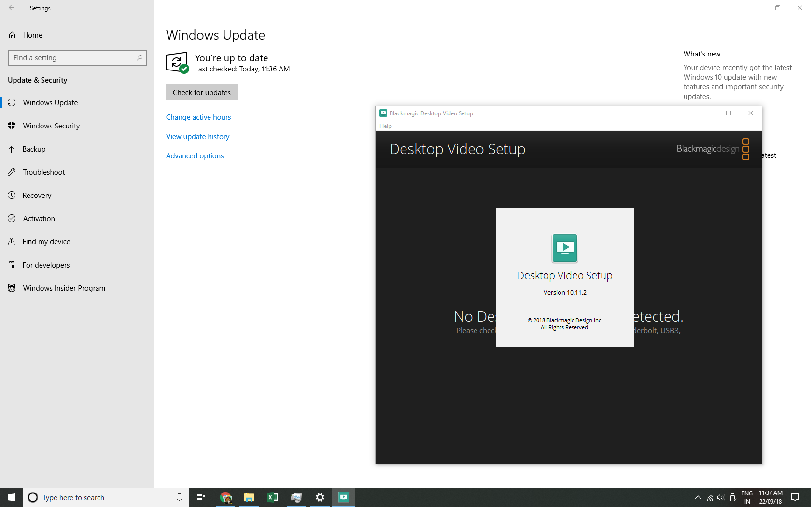Click the clock showing 11:37 AM
Screen dimensions: 812x507
[x=770, y=493]
